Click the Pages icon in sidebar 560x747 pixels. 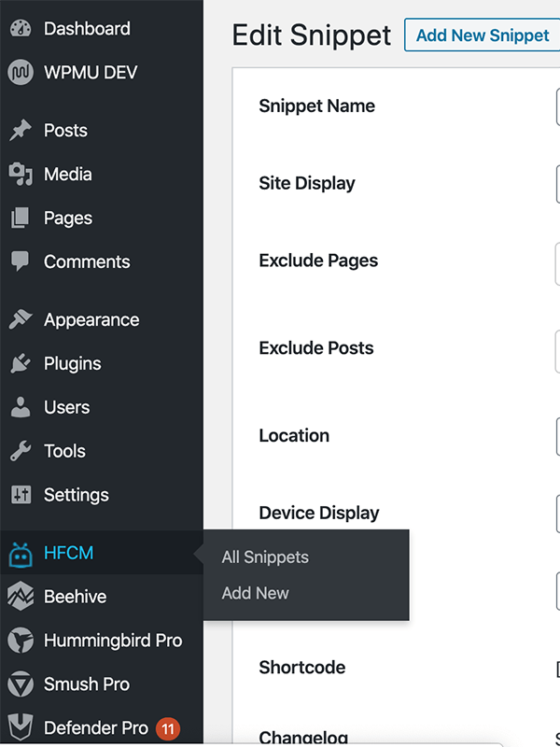(x=21, y=218)
